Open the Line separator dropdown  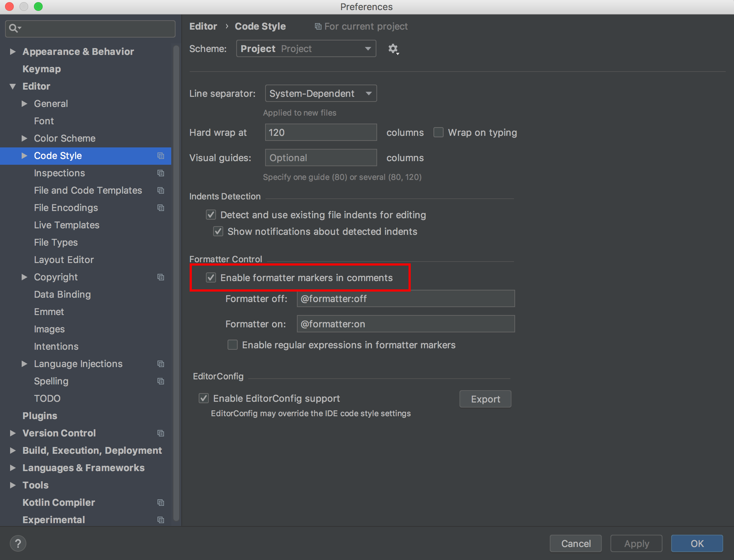[x=320, y=94]
